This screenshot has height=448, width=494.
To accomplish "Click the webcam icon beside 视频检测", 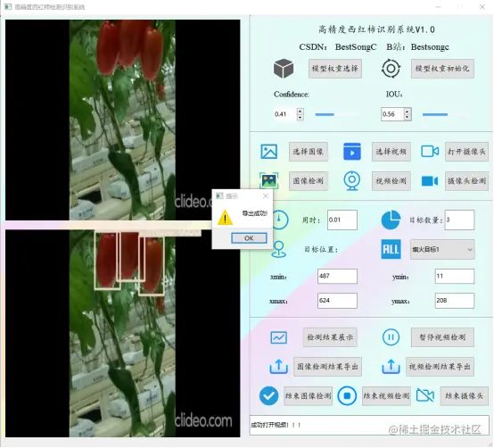I will (352, 180).
